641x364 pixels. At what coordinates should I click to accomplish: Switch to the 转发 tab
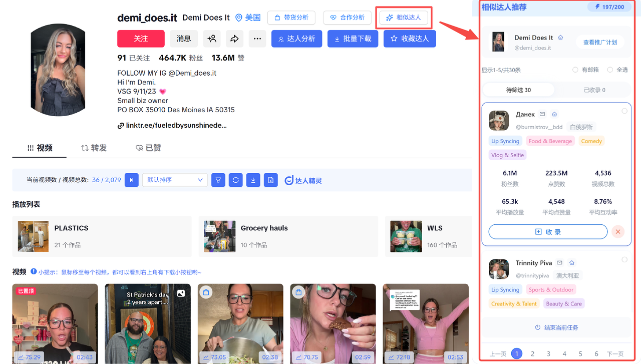[94, 148]
